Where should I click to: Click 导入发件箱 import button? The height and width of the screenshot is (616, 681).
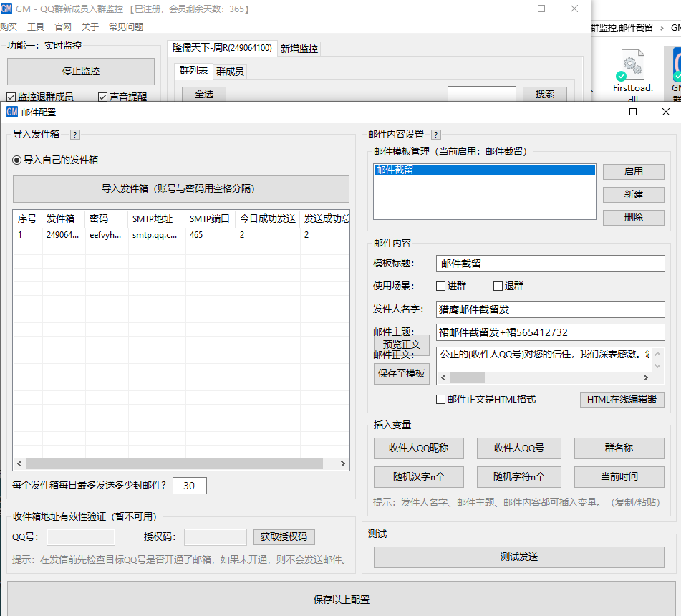coord(181,189)
